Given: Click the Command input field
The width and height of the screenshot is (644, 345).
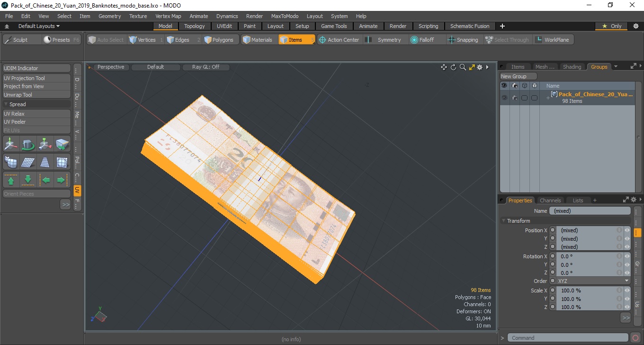Looking at the screenshot, I should (568, 338).
